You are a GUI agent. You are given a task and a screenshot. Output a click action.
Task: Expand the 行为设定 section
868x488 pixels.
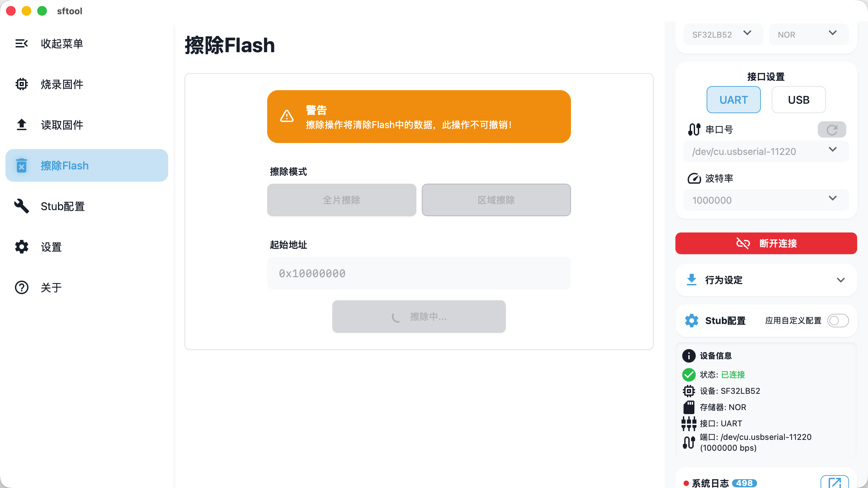(766, 280)
